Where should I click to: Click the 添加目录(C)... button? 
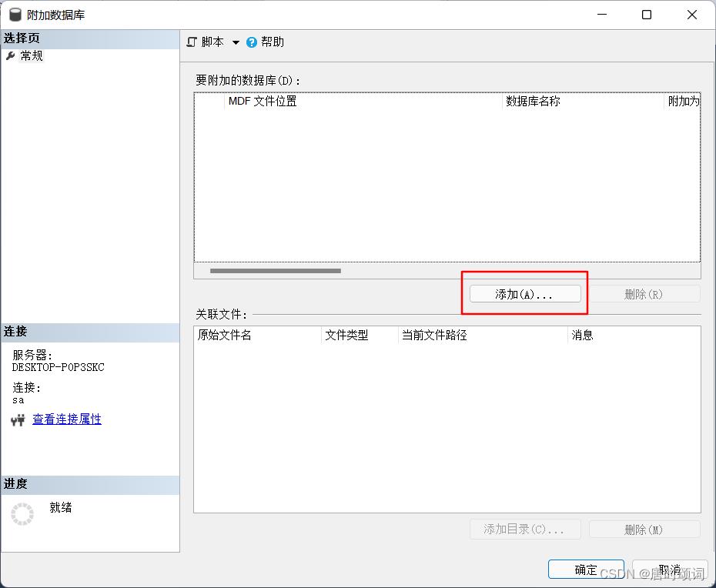click(x=525, y=529)
